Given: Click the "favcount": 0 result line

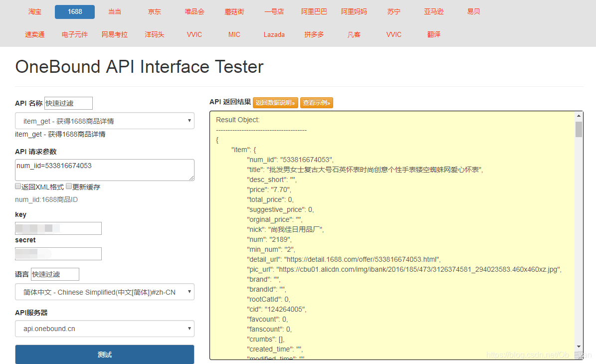Looking at the screenshot, I should click(x=267, y=319).
